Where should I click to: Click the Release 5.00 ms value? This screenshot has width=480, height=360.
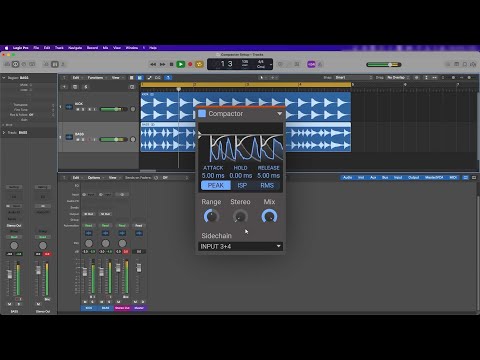(268, 175)
